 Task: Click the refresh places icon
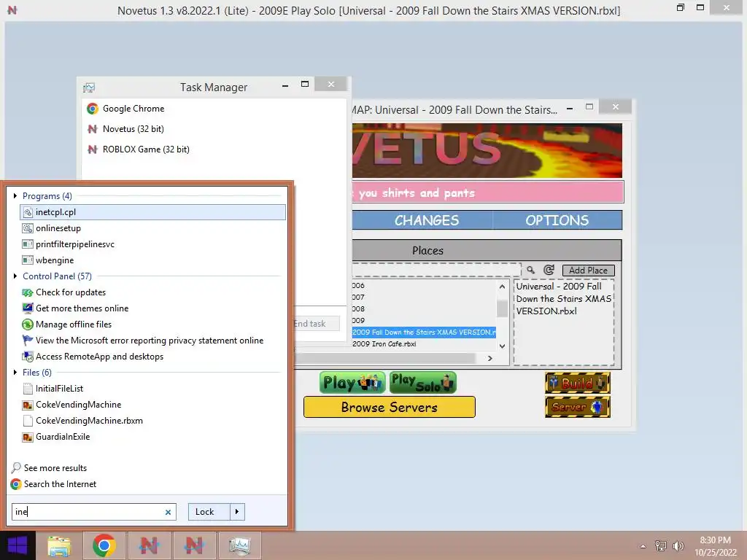point(549,270)
